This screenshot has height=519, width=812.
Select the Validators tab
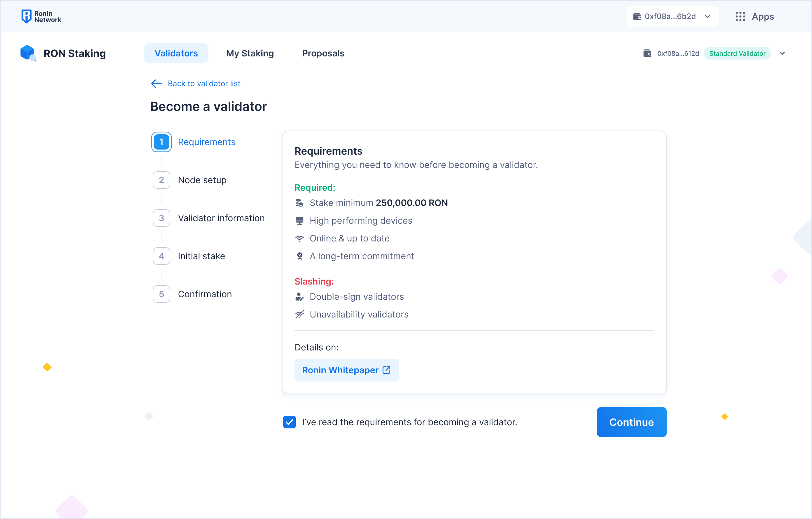click(176, 53)
